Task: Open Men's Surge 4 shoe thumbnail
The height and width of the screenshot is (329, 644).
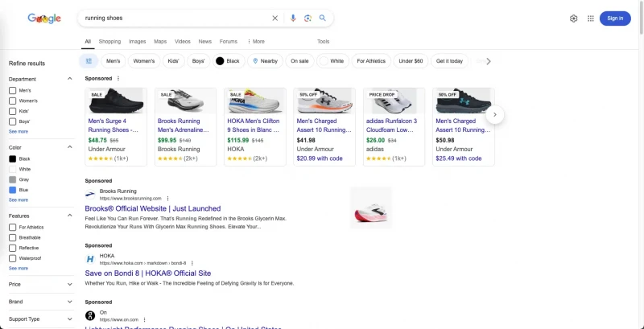Action: [116, 101]
